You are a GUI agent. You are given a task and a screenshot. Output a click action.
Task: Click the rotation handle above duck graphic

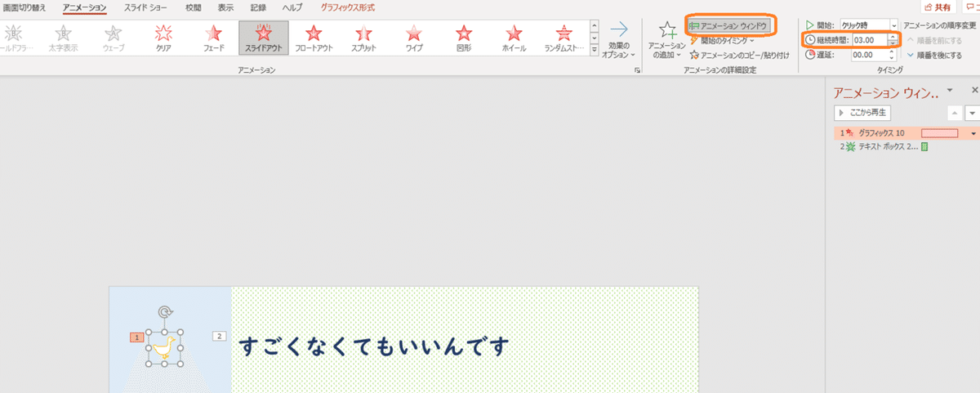click(x=165, y=311)
